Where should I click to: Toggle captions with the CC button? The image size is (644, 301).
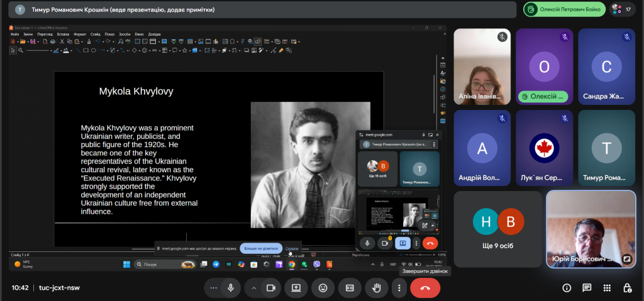pos(350,288)
